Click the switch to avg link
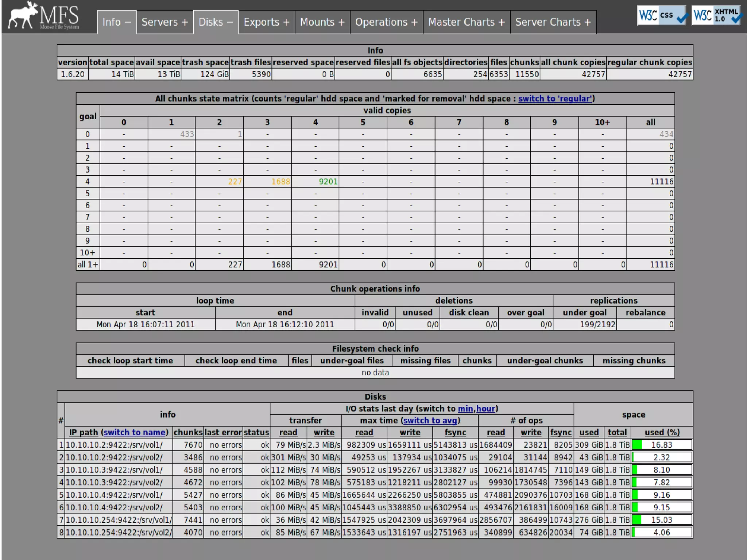 point(430,421)
